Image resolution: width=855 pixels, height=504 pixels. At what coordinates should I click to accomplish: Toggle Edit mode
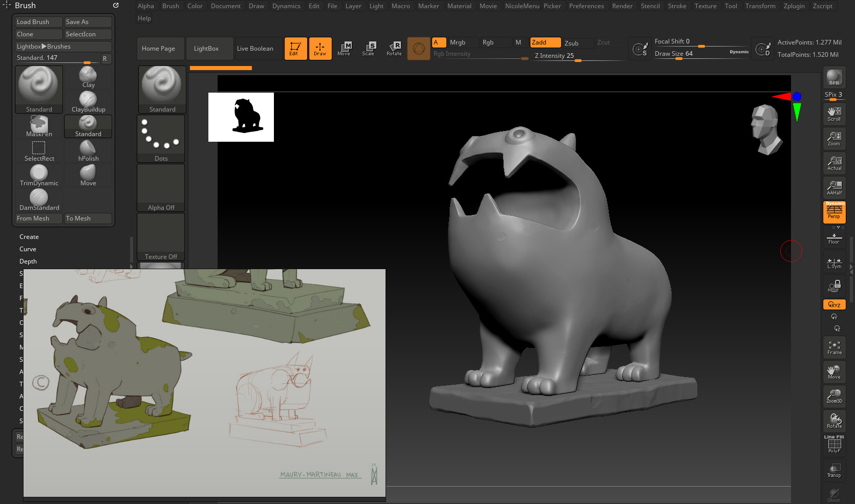295,49
